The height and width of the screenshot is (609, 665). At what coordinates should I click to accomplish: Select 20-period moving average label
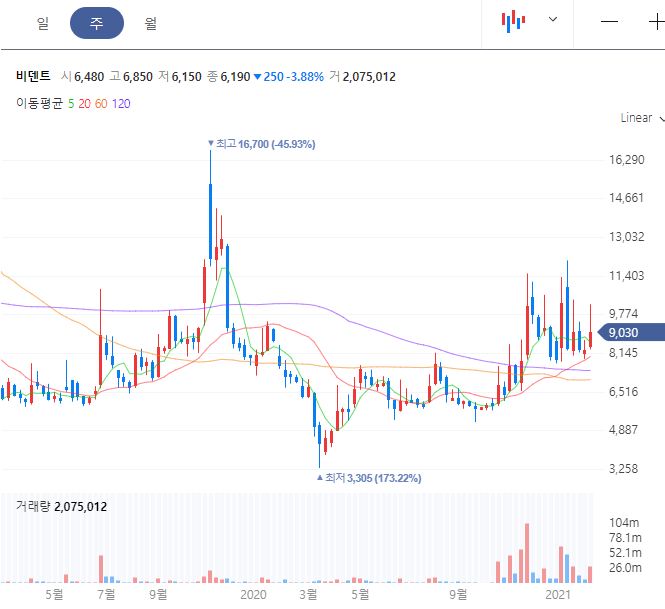(x=84, y=103)
